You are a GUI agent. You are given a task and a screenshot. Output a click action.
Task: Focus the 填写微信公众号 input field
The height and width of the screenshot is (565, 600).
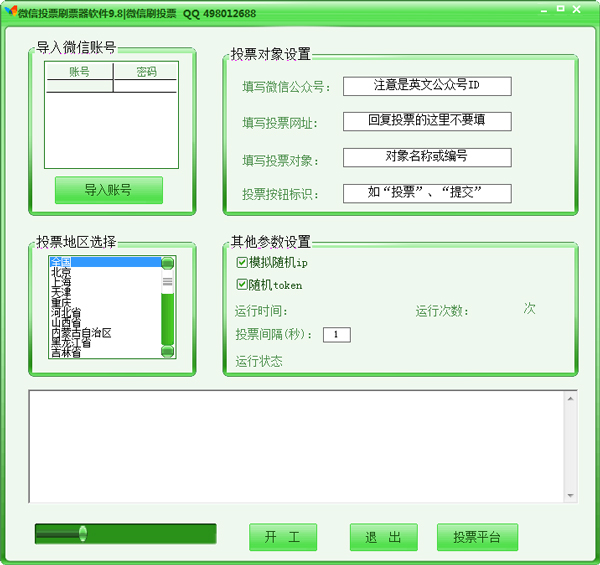[x=426, y=86]
